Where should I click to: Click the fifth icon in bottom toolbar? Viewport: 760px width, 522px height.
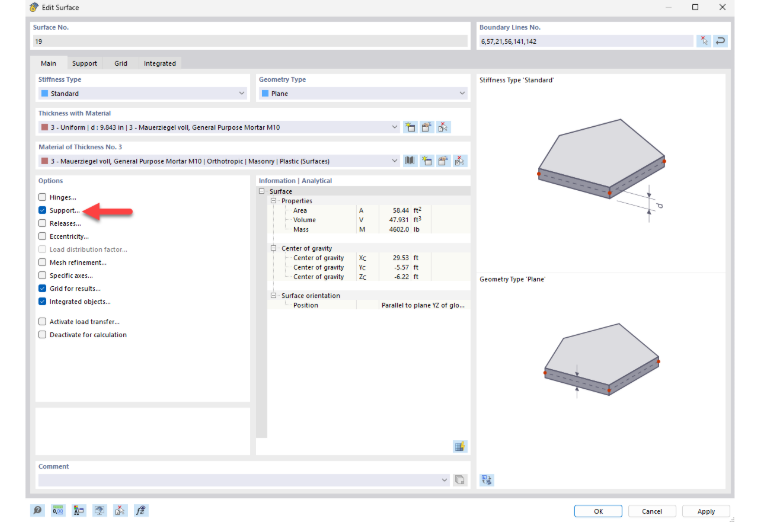coord(120,510)
